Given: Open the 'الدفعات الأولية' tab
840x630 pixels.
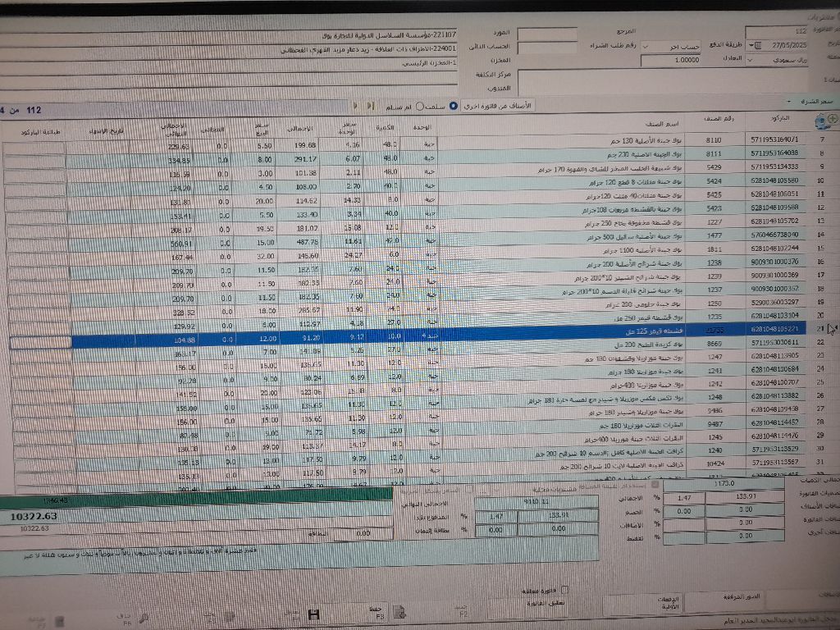Looking at the screenshot, I should coord(669,603).
